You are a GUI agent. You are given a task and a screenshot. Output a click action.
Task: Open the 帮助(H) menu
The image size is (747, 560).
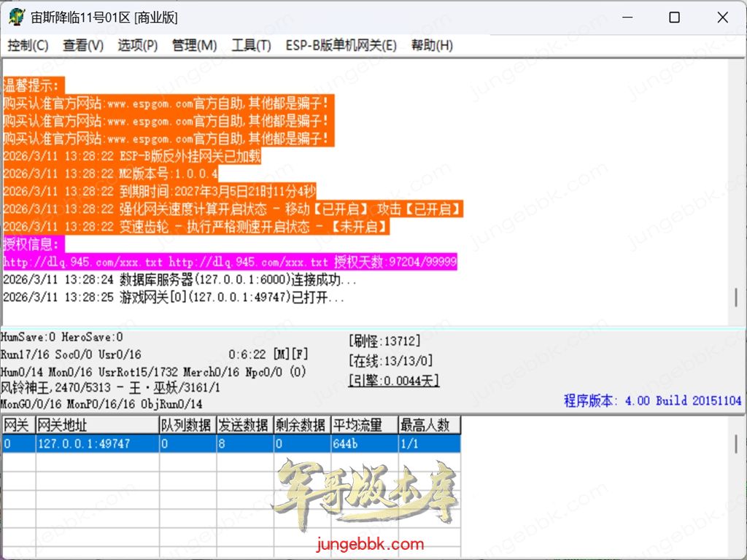pos(432,45)
